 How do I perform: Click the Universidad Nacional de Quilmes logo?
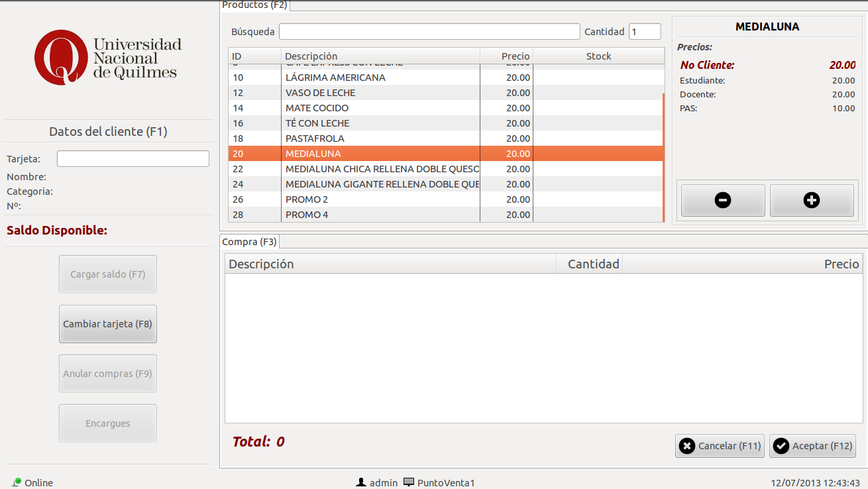pyautogui.click(x=108, y=57)
